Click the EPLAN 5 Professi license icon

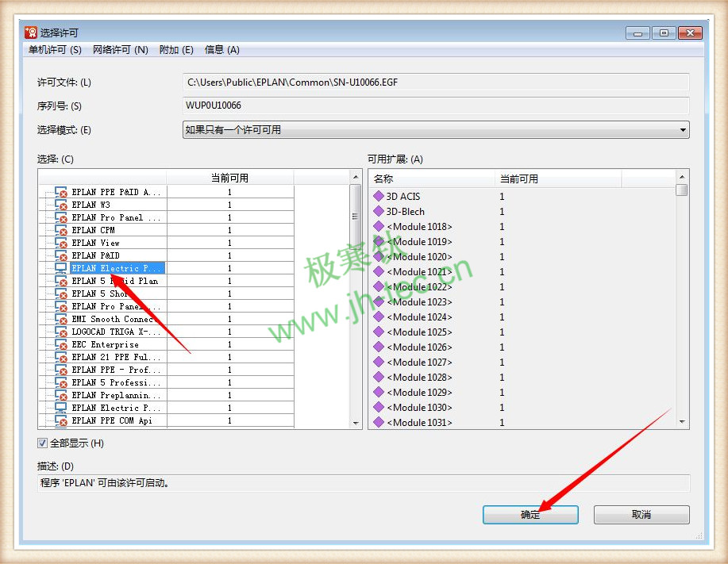(x=61, y=382)
